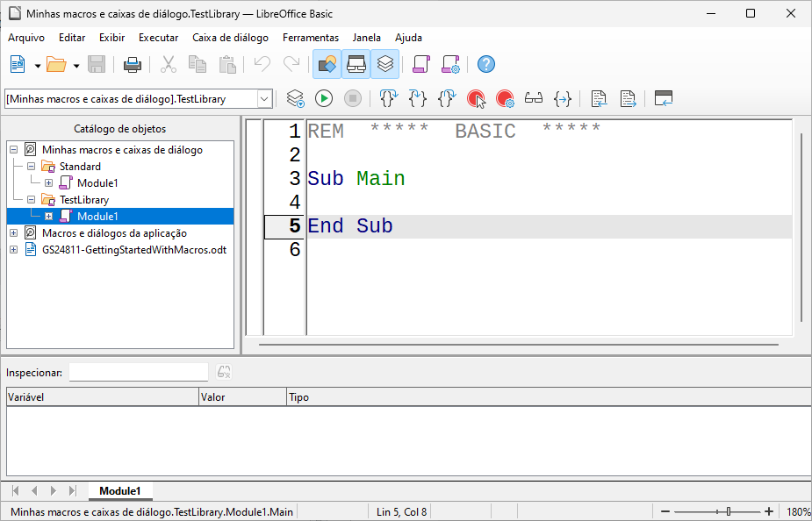Screen dimensions: 812x521
Task: Click the Redo arrow icon
Action: point(291,65)
